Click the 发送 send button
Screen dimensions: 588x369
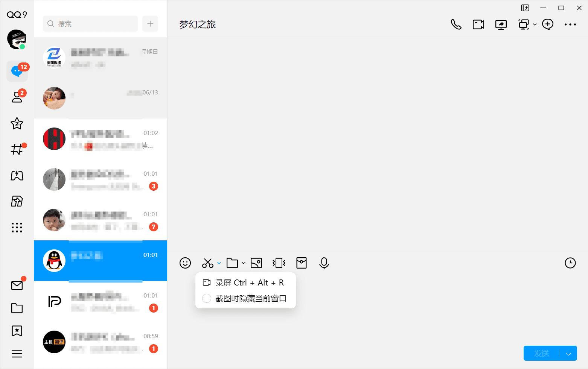(542, 353)
